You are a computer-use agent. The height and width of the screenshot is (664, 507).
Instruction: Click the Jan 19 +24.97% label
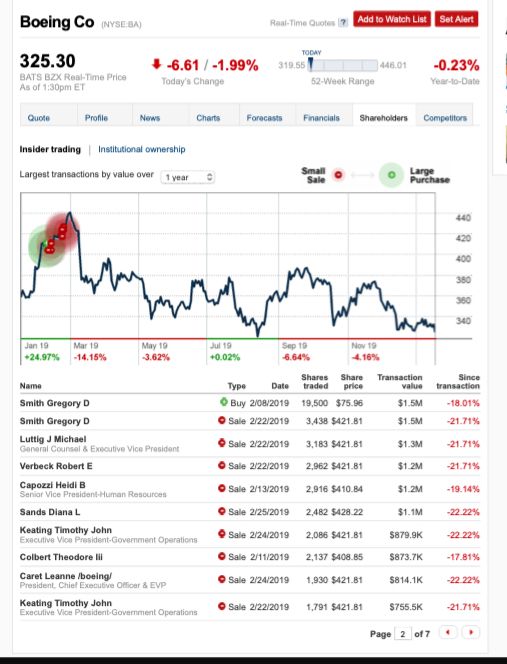point(42,351)
